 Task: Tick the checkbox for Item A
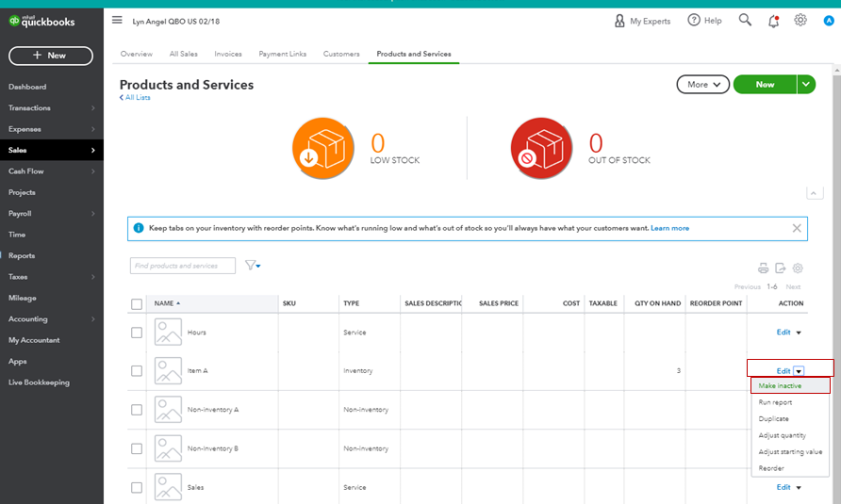coord(137,371)
